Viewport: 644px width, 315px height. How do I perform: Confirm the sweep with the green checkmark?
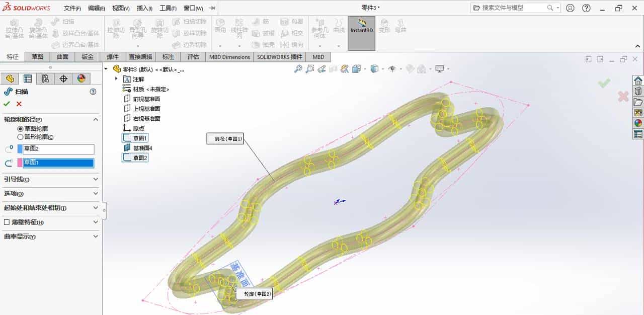pos(8,104)
